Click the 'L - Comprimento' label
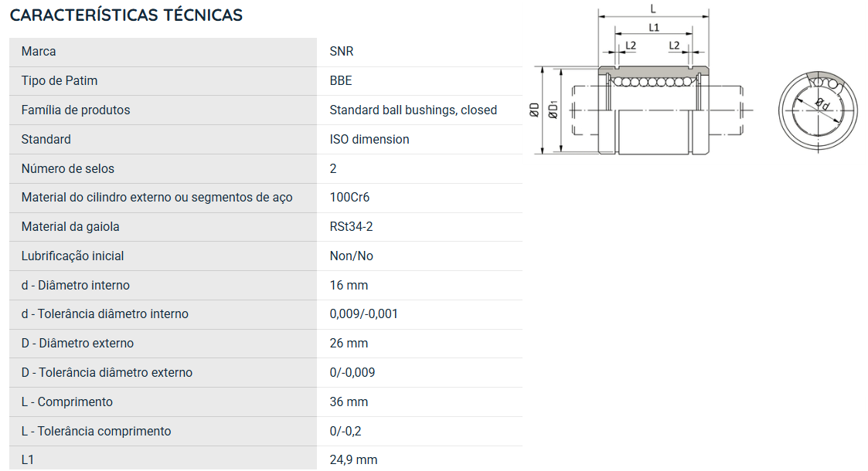Viewport: 868px width, 471px height. tap(67, 402)
